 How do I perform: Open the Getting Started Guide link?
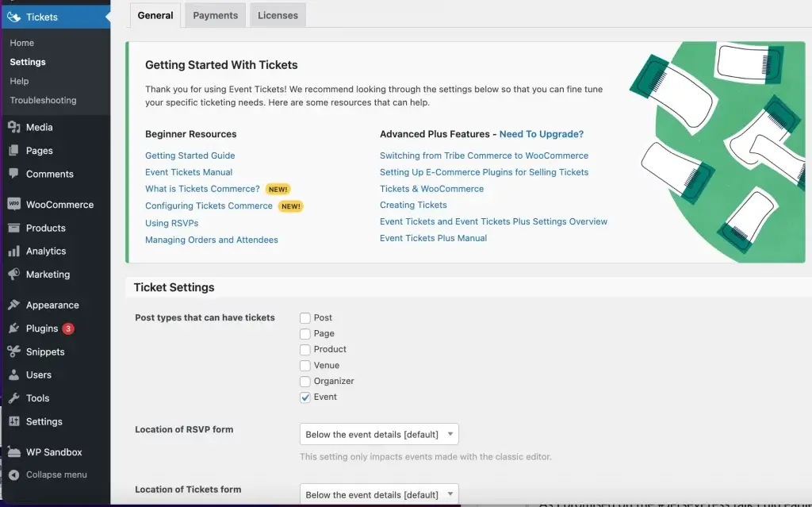(190, 156)
